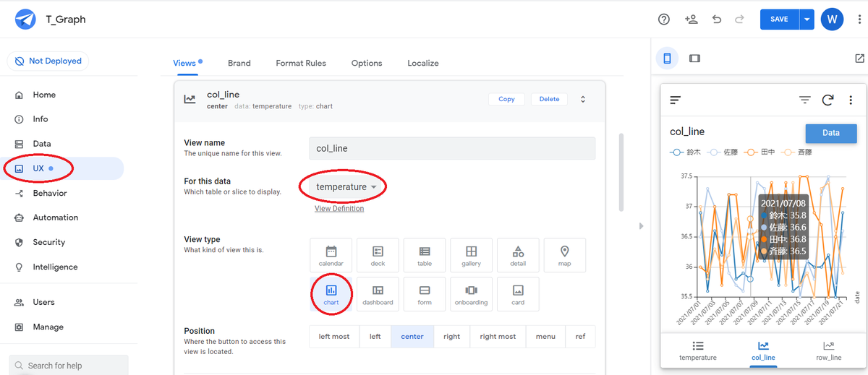Viewport: 868px width, 375px height.
Task: Click the Not Deployed status button
Action: pyautogui.click(x=48, y=61)
